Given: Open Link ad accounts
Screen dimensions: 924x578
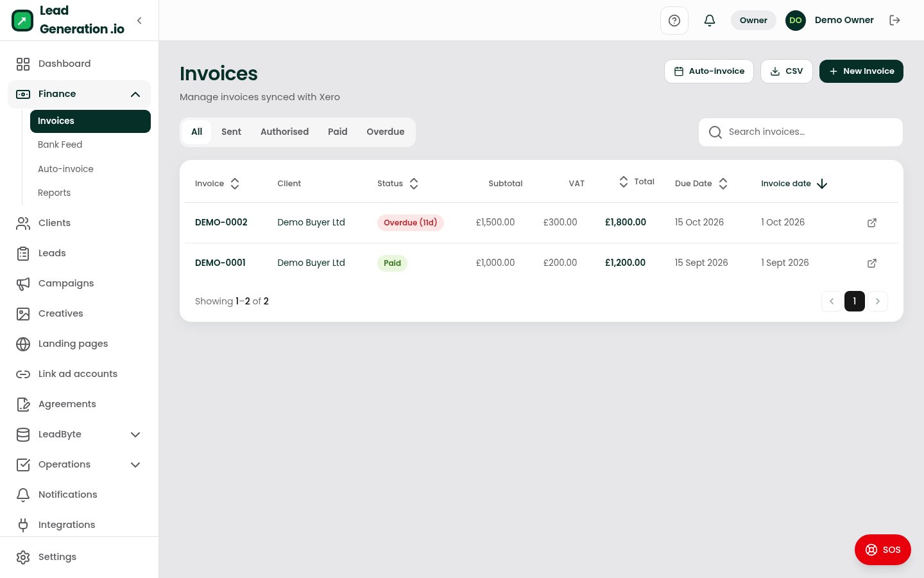Looking at the screenshot, I should click(79, 374).
